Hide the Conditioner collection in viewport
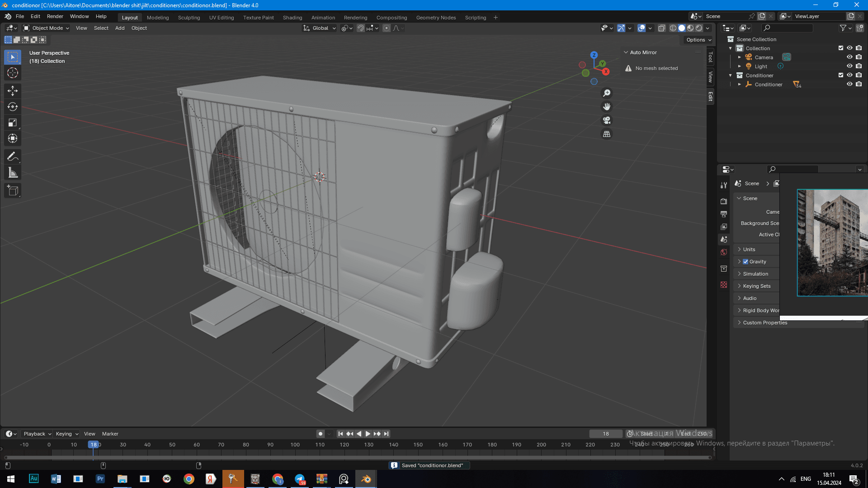Viewport: 868px width, 488px height. (x=849, y=75)
